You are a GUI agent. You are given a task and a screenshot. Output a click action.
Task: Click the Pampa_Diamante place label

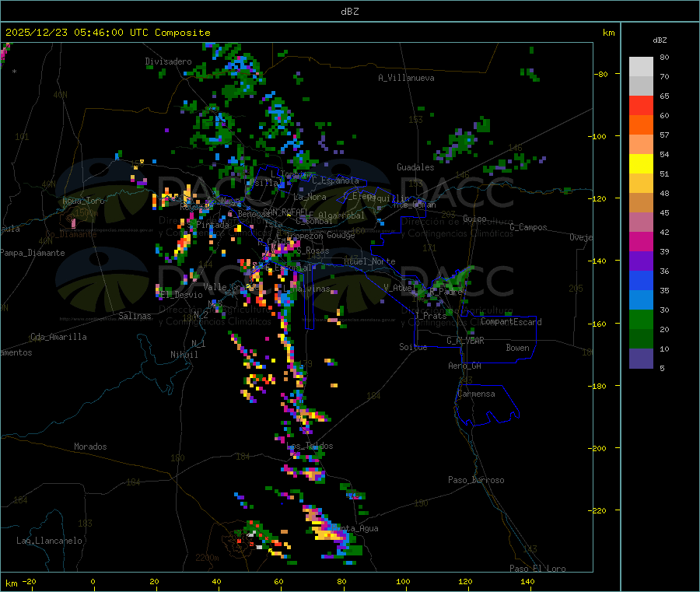click(x=33, y=253)
